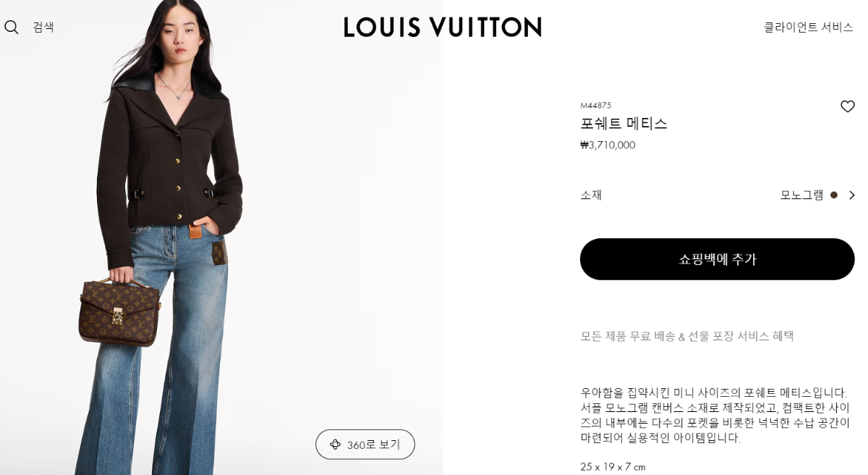Viewport: 868px width, 475px height.
Task: Add item with 쇼핑백에 추가 button
Action: [718, 259]
